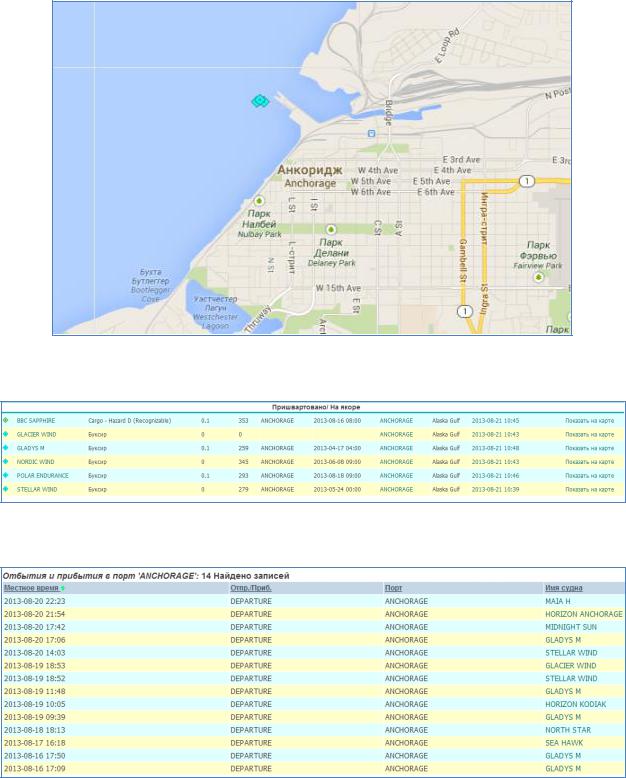Click Показать на карте for NORDIC WIND
Viewport: 626px width, 778px height.
[x=589, y=462]
